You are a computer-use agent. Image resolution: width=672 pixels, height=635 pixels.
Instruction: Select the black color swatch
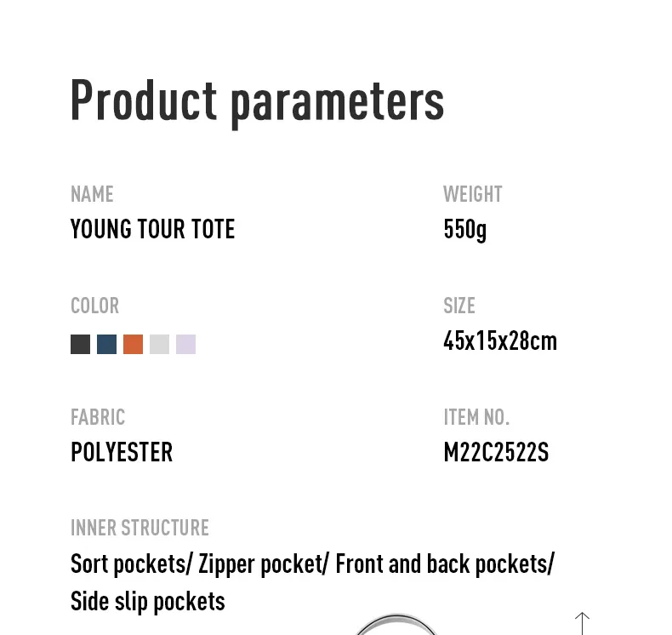(x=80, y=344)
